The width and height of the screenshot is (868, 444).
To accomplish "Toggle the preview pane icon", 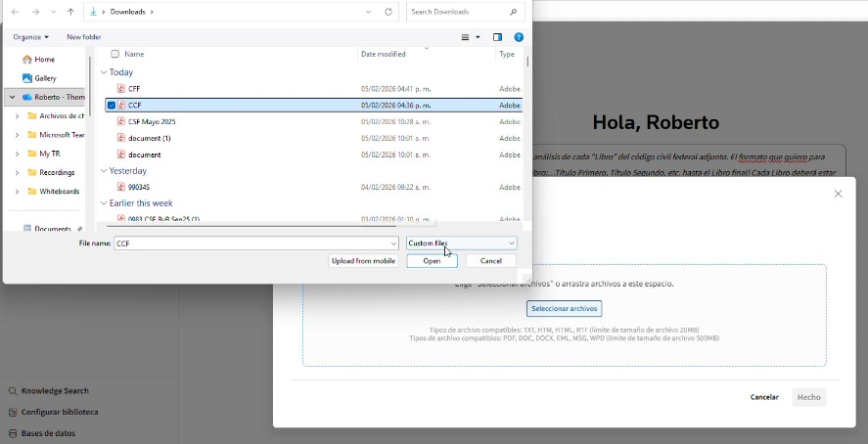I will point(498,37).
